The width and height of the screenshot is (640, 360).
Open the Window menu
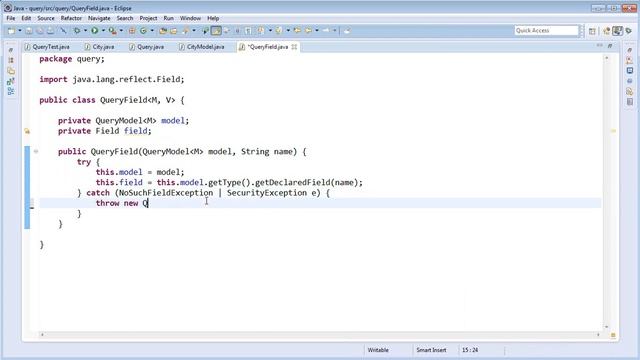point(190,18)
